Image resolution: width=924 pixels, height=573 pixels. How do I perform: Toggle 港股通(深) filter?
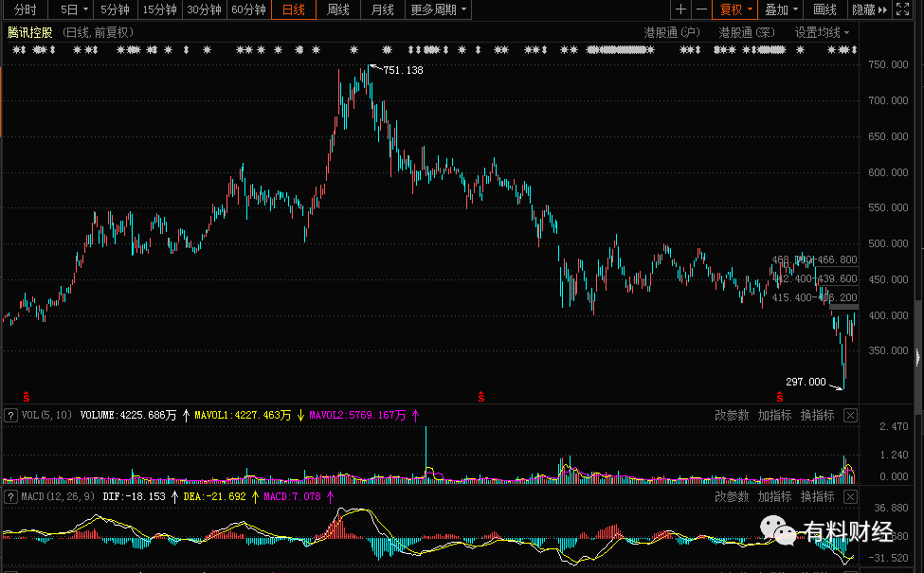(747, 32)
